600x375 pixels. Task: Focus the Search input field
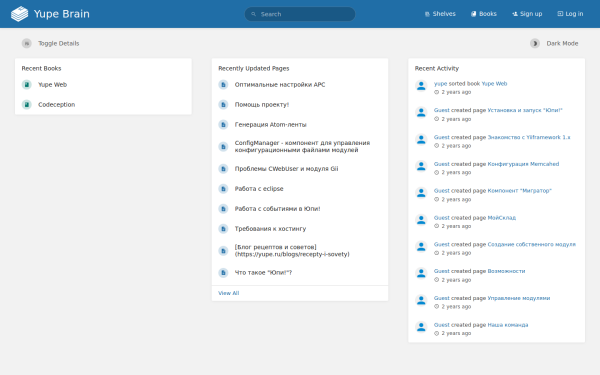[x=300, y=14]
